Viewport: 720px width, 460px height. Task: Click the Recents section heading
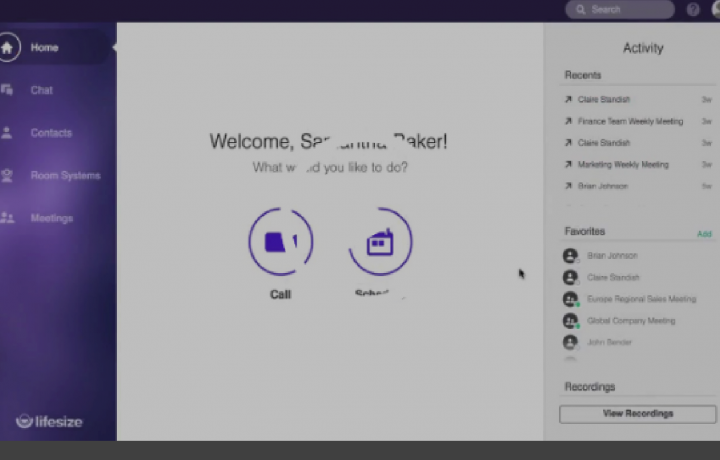[583, 75]
